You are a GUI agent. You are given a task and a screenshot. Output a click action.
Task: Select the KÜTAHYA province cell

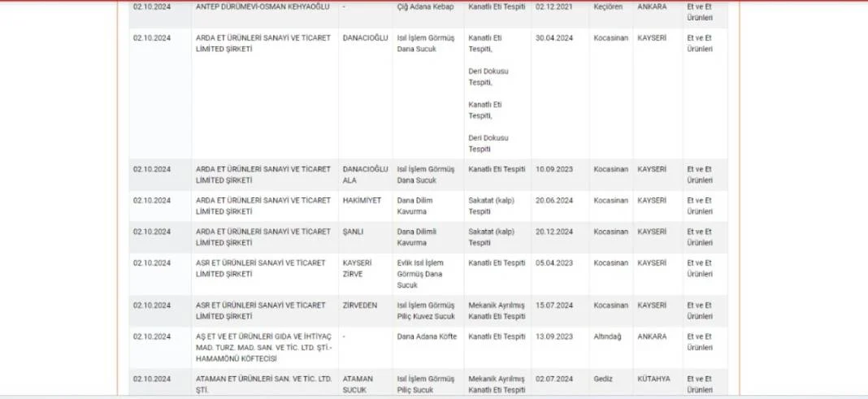tap(653, 379)
